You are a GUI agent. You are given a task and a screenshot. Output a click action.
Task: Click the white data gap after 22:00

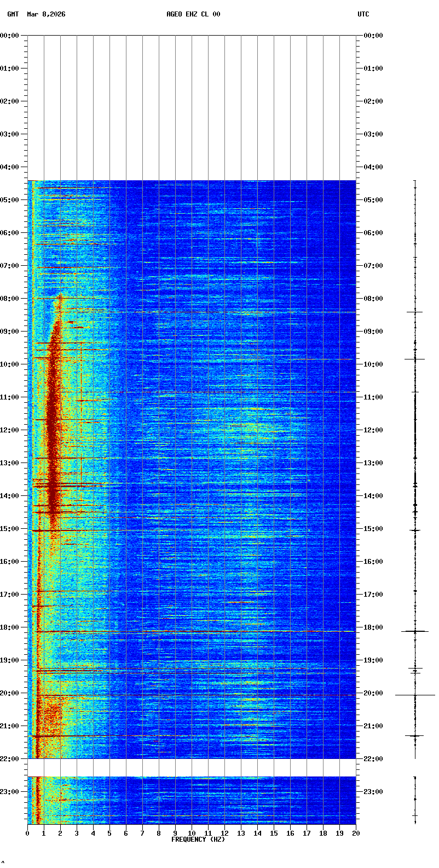192,767
